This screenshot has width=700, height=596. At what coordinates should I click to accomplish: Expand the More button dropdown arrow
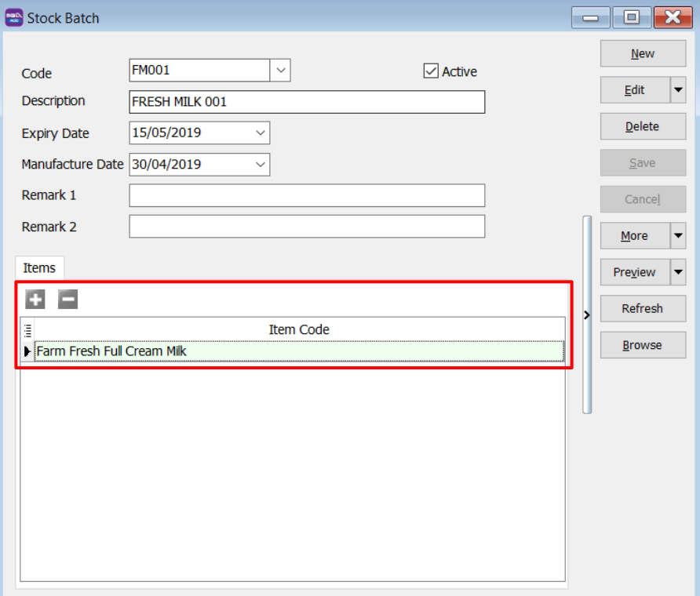coord(678,236)
